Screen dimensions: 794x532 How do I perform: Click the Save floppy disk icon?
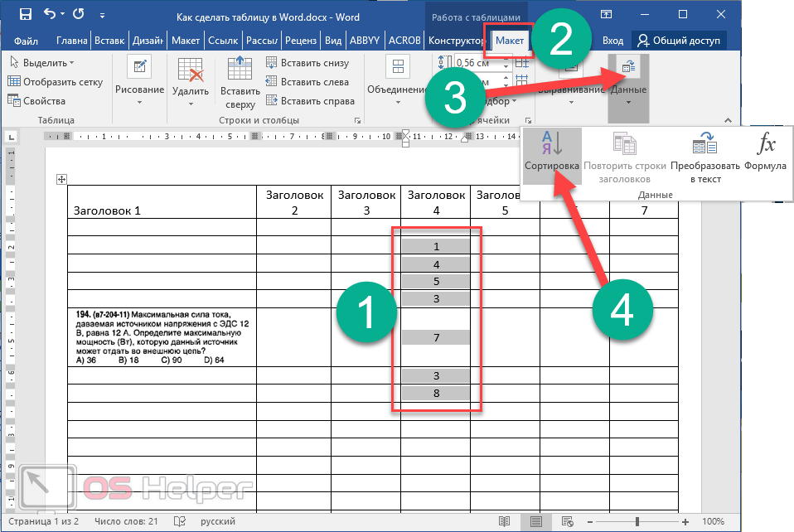pyautogui.click(x=25, y=14)
